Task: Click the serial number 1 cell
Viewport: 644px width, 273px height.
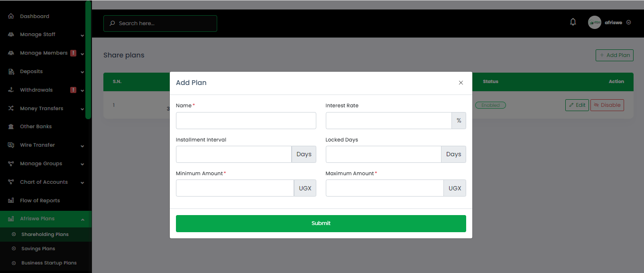Action: point(114,105)
